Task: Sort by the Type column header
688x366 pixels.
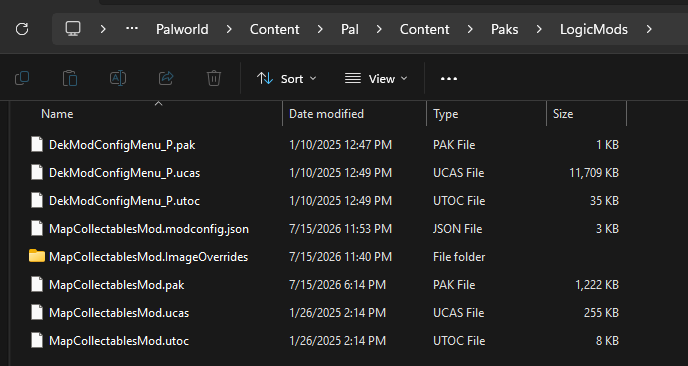Action: point(446,114)
